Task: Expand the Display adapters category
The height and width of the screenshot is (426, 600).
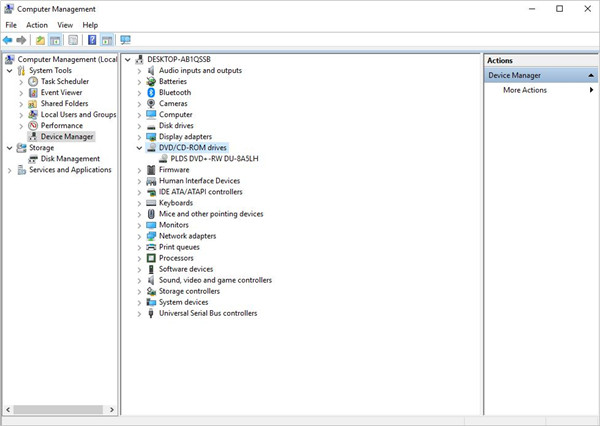Action: click(139, 136)
